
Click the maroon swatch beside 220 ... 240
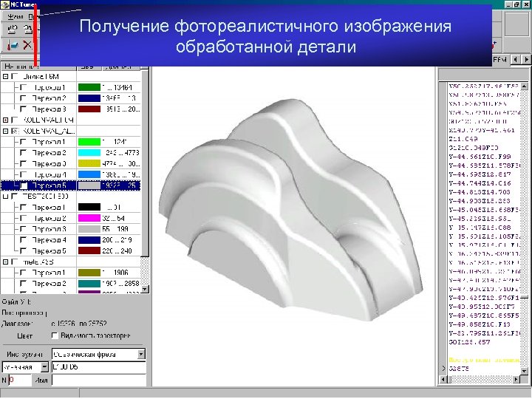point(89,250)
